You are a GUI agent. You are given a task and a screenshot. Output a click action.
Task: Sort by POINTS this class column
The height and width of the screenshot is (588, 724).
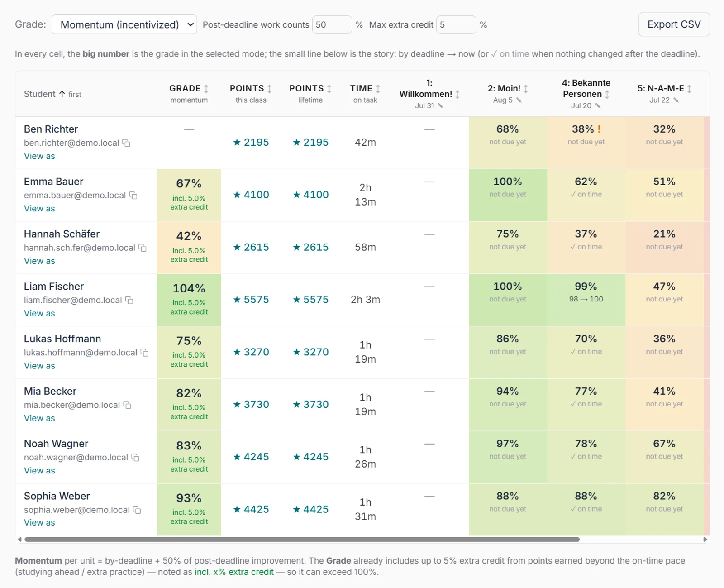pyautogui.click(x=270, y=89)
